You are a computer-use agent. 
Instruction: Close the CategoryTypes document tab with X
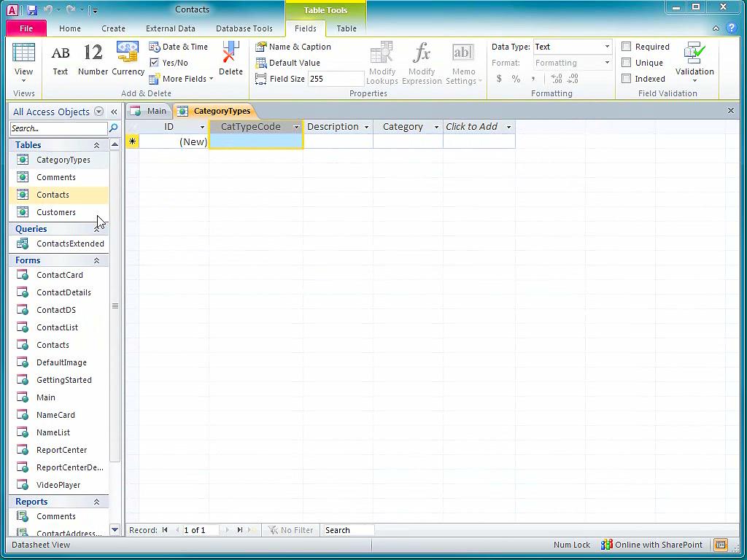(731, 111)
